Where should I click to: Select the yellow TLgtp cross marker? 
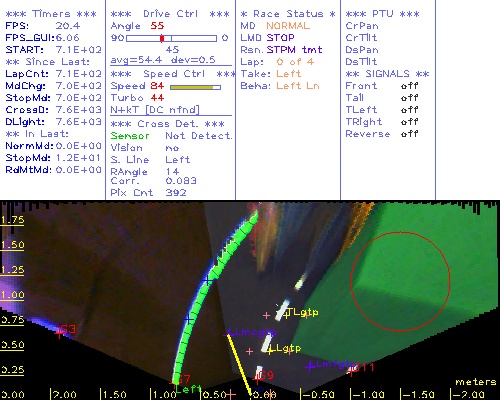287,314
